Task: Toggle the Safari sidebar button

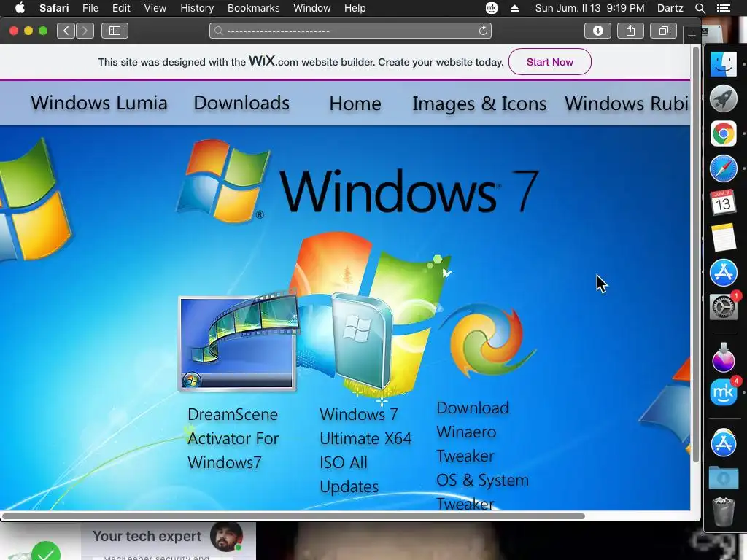Action: (x=115, y=31)
